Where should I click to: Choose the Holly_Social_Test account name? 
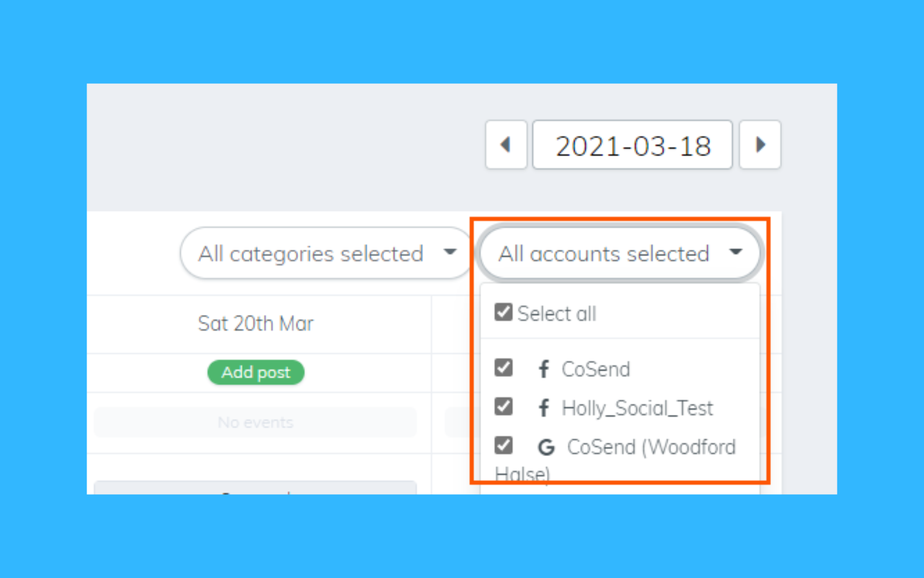[637, 408]
